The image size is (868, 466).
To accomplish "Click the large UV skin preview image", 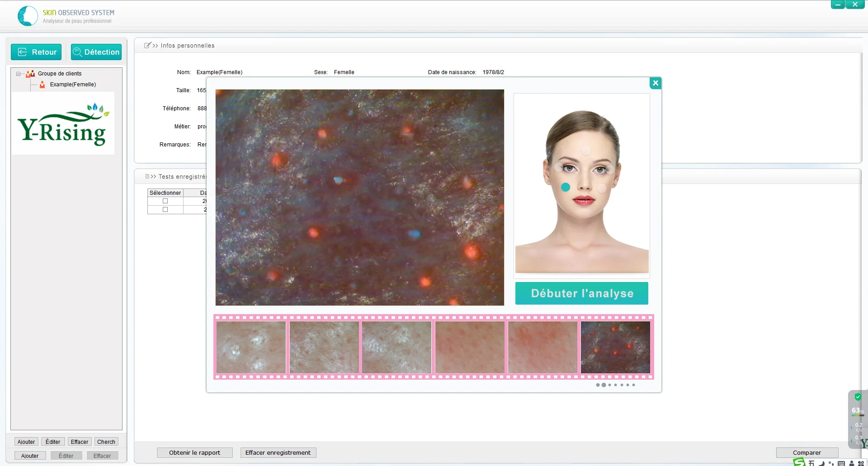I will click(x=360, y=198).
